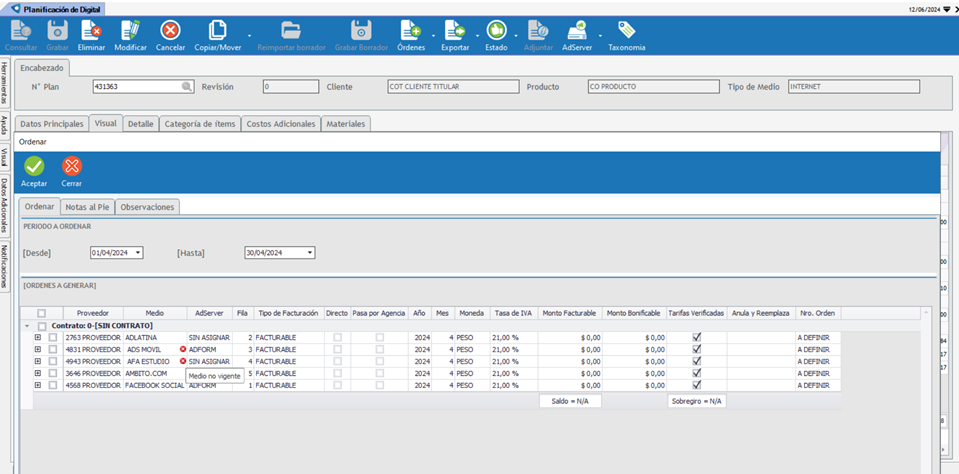
Task: Click the Copiar/Mover toolbar icon
Action: coord(217,31)
